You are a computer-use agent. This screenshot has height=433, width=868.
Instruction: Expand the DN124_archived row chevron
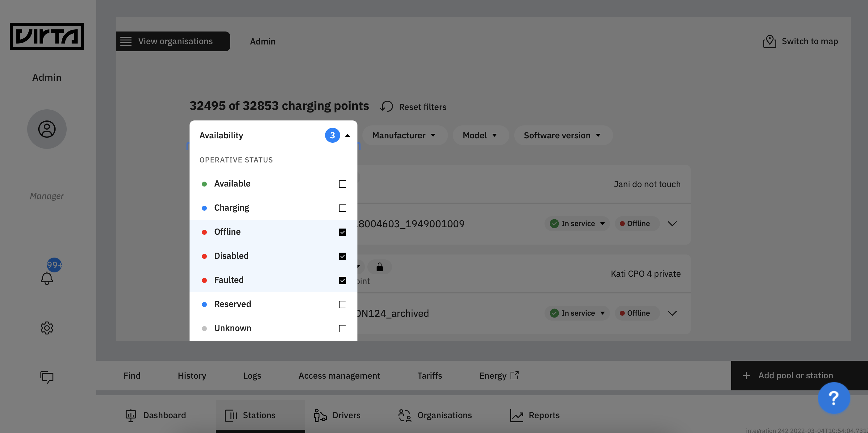tap(672, 313)
